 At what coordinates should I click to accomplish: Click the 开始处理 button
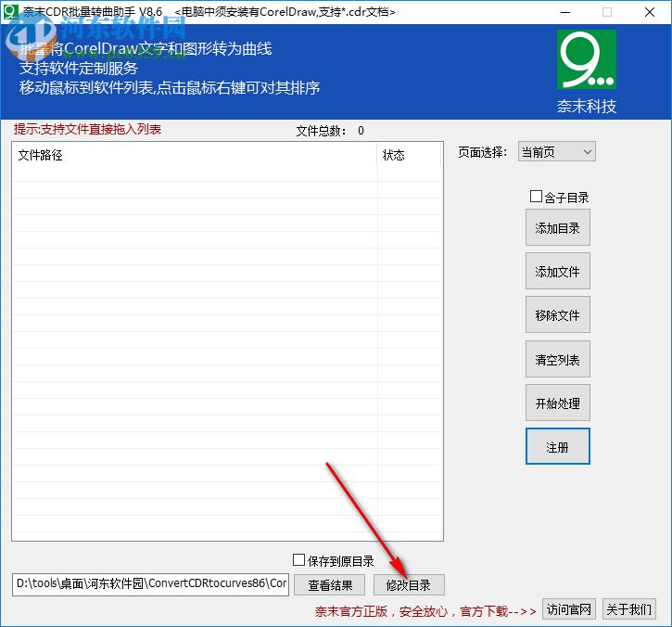pos(558,403)
